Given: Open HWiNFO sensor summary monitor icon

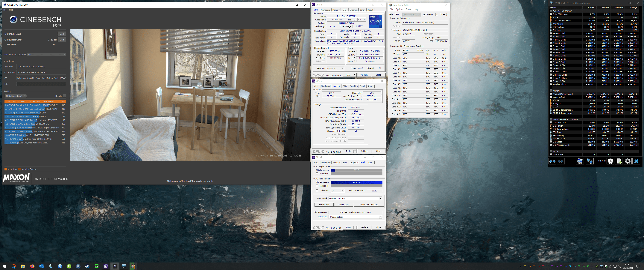Looking at the screenshot, I should [x=580, y=161].
